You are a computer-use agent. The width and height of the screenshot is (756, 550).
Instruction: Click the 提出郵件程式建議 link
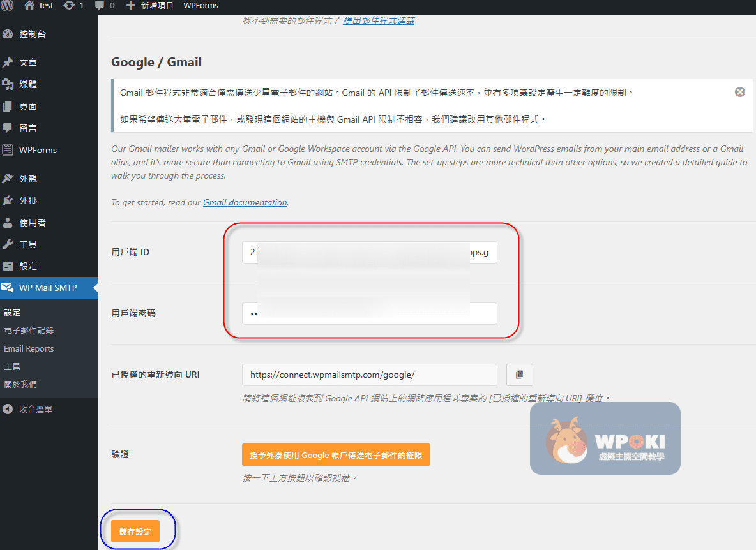[x=379, y=20]
